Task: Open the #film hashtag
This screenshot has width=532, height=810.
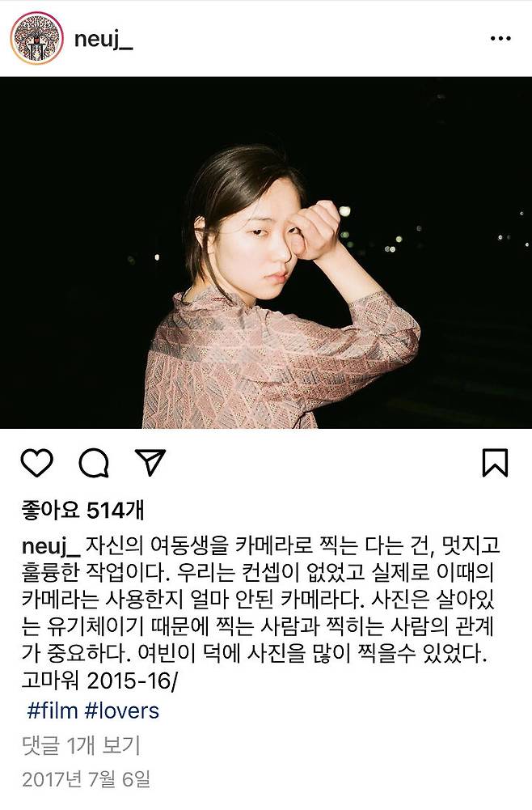Action: (x=52, y=710)
